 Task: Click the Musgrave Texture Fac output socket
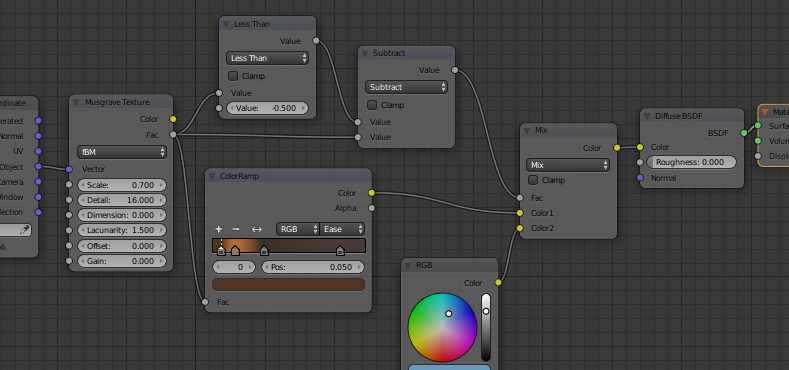173,134
